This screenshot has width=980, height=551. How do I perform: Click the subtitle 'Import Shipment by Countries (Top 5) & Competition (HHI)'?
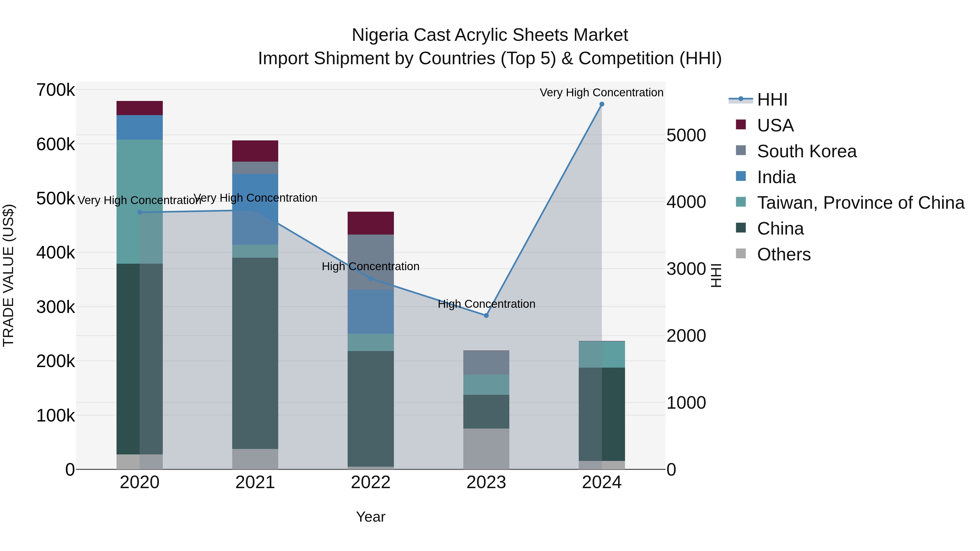(490, 59)
